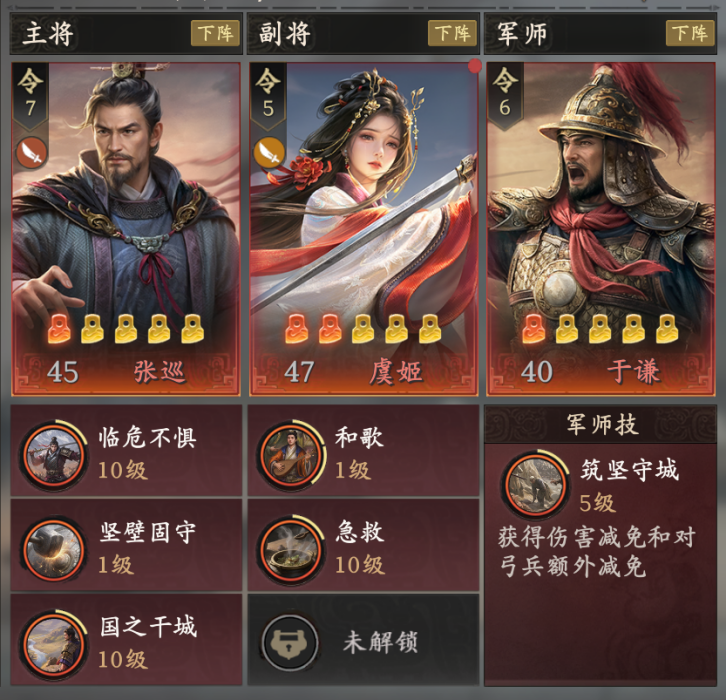
Task: Click 张巡's red sword troop-type icon
Action: [32, 152]
